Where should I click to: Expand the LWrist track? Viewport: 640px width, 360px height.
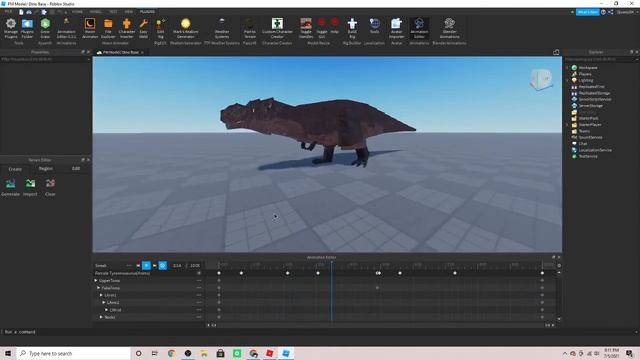(107, 310)
